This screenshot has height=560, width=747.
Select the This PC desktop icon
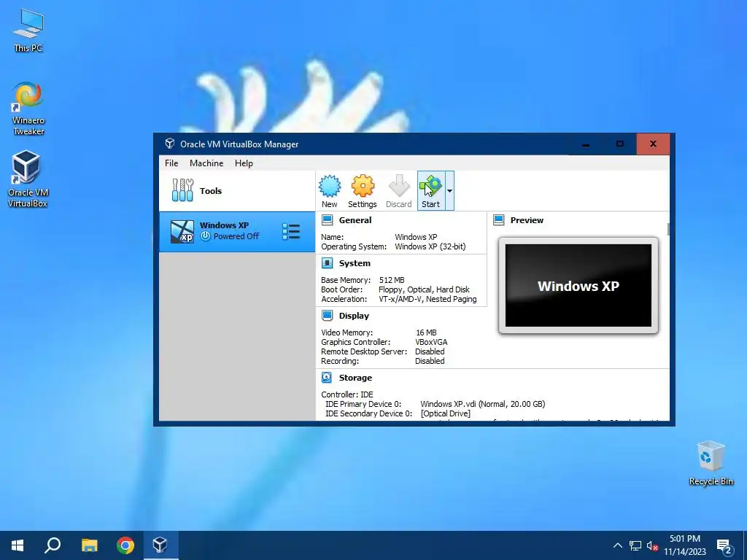pyautogui.click(x=28, y=31)
